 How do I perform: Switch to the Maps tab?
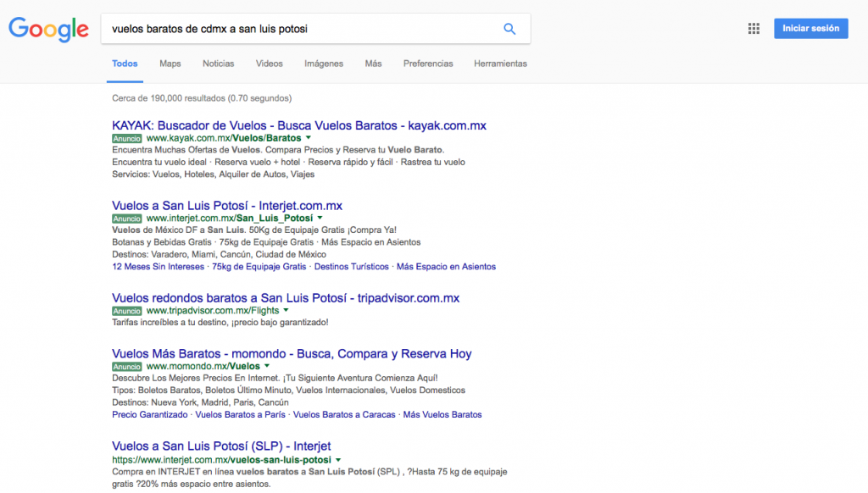[x=170, y=64]
